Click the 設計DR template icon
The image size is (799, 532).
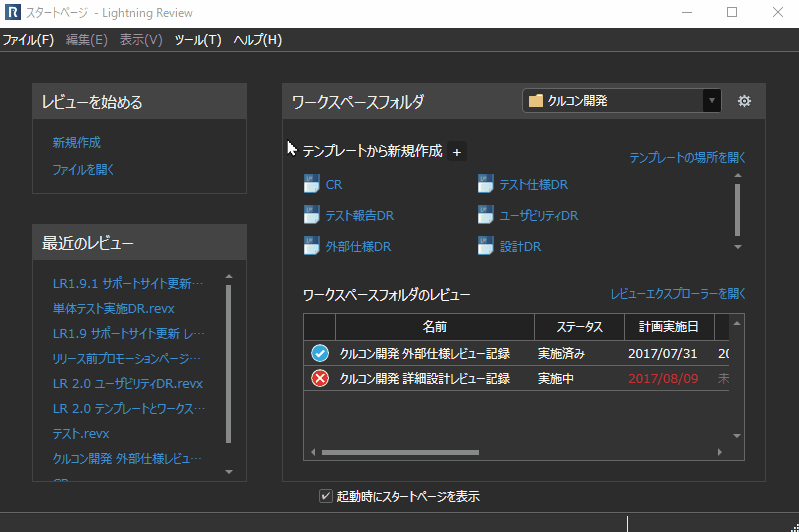point(485,246)
